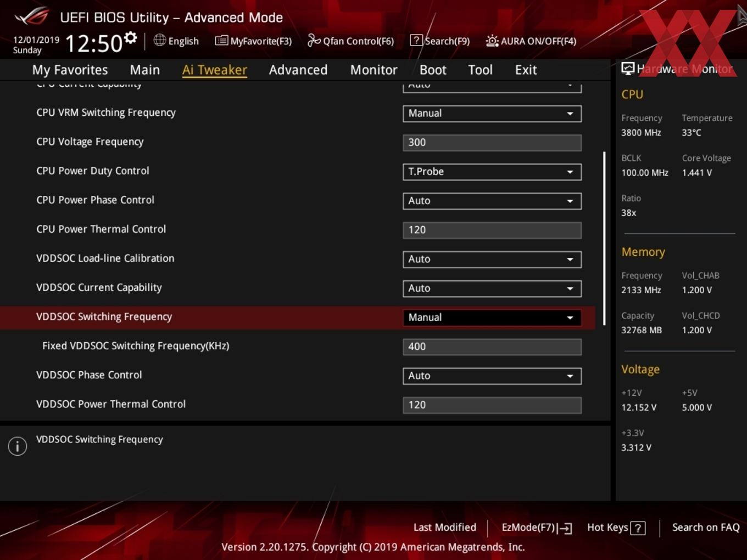Click the MyFavorite list icon
The image size is (747, 560).
tap(221, 41)
